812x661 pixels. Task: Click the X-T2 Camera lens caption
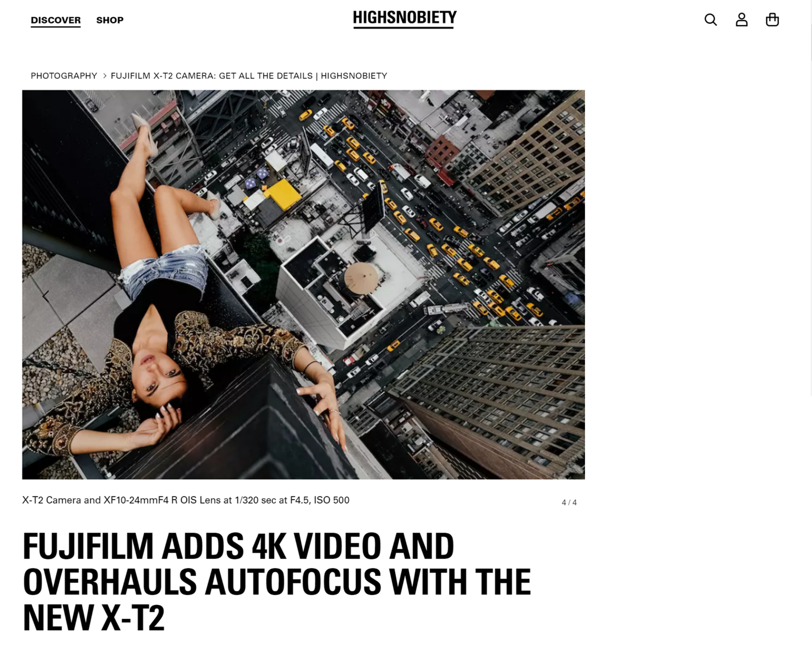tap(186, 500)
